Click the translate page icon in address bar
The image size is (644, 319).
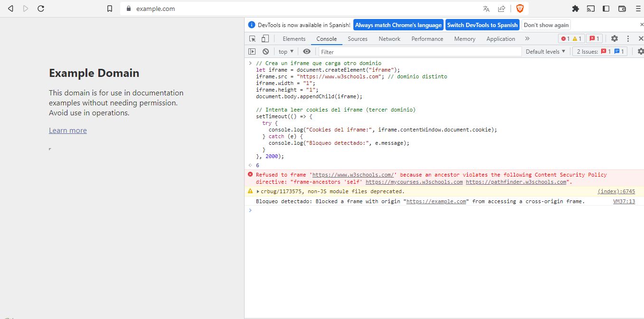486,9
